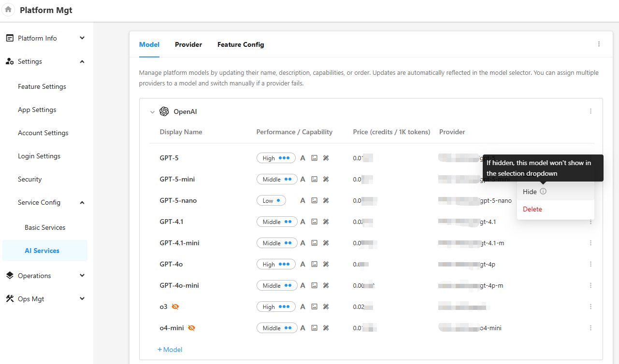Collapse the Service Config submenu
The height and width of the screenshot is (364, 619).
[82, 202]
